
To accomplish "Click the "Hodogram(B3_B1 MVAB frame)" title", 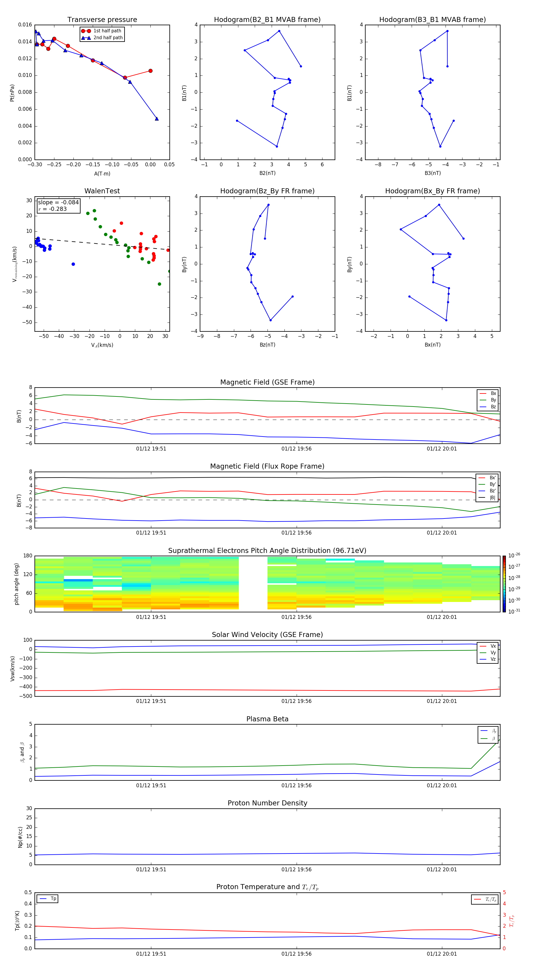I will tap(432, 20).
